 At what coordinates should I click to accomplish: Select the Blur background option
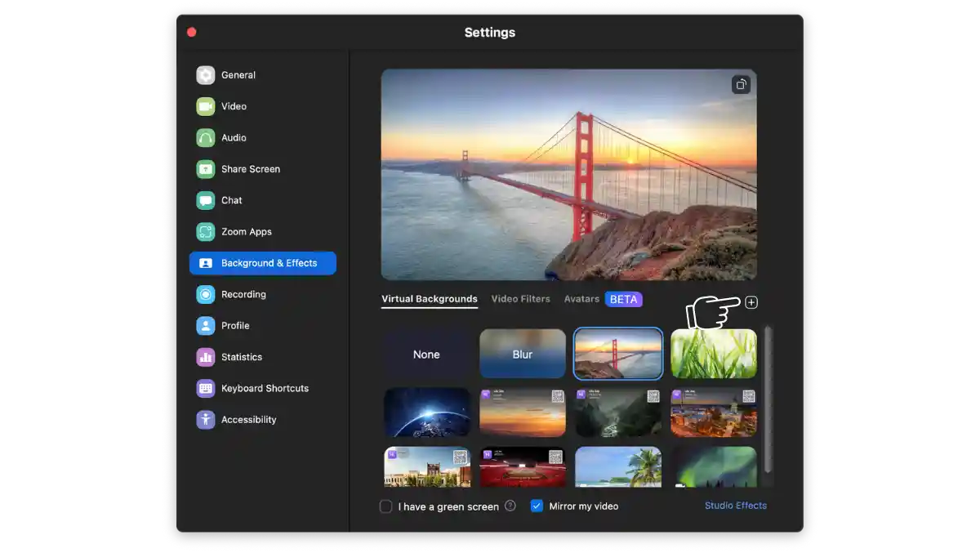click(x=522, y=354)
